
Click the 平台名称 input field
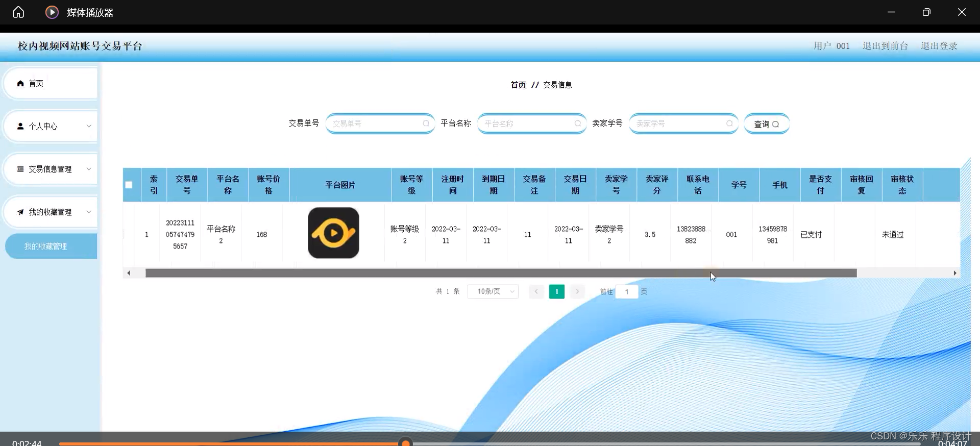click(531, 123)
